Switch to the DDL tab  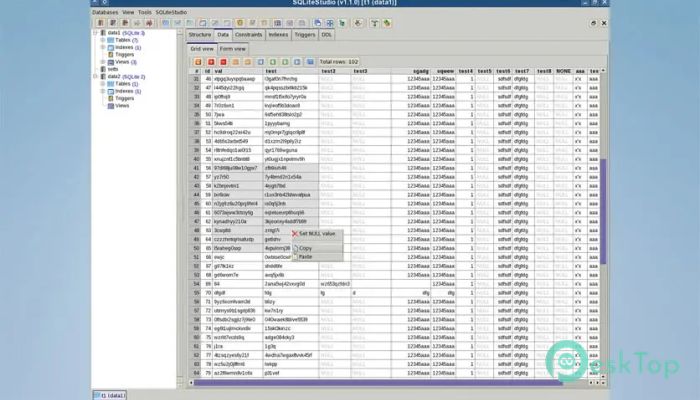click(x=326, y=35)
